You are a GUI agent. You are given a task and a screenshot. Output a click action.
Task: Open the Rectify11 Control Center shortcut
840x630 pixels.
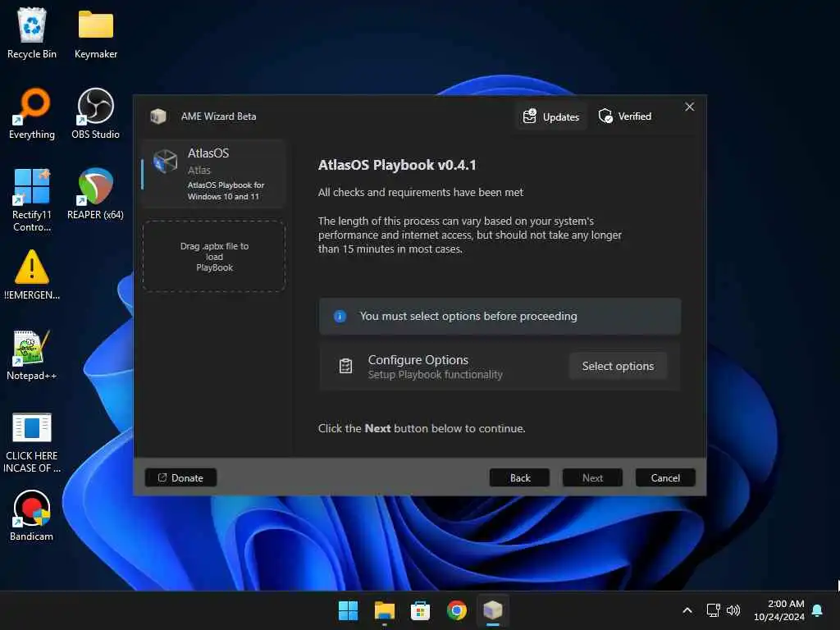[32, 199]
